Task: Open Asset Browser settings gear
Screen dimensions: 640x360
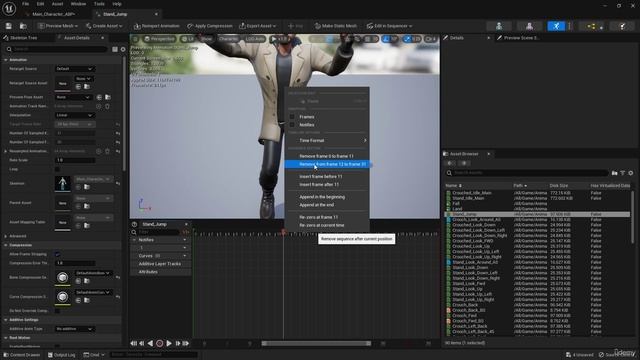Action: pos(631,173)
